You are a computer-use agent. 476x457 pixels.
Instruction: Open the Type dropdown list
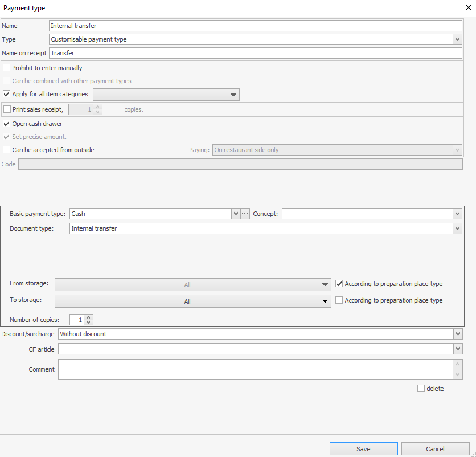point(457,39)
